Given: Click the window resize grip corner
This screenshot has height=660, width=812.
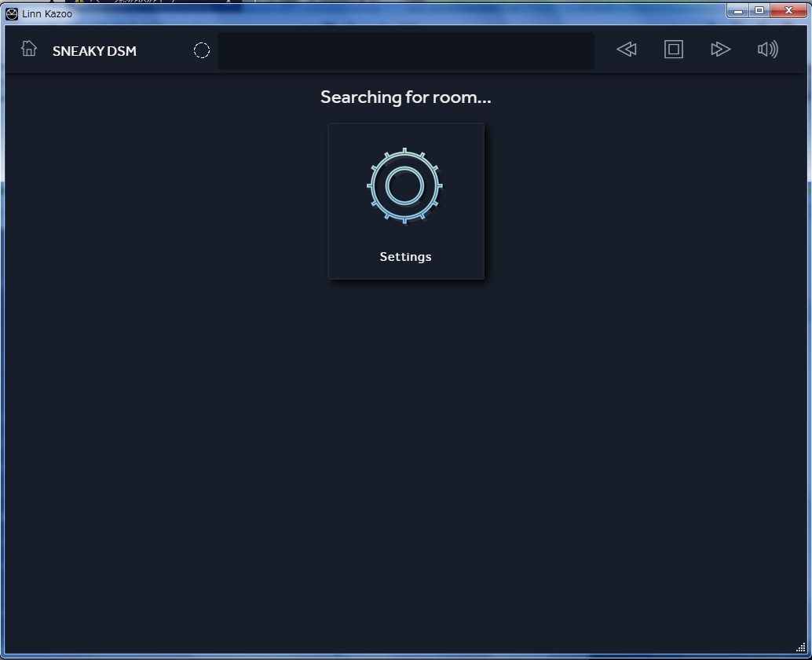Looking at the screenshot, I should (800, 648).
